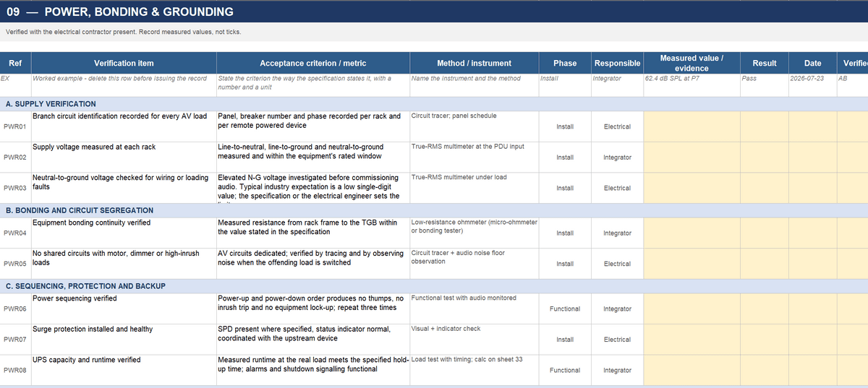Click 'Measured resistance from rack frame' criterion
Image resolution: width=868 pixels, height=388 pixels.
point(312,233)
